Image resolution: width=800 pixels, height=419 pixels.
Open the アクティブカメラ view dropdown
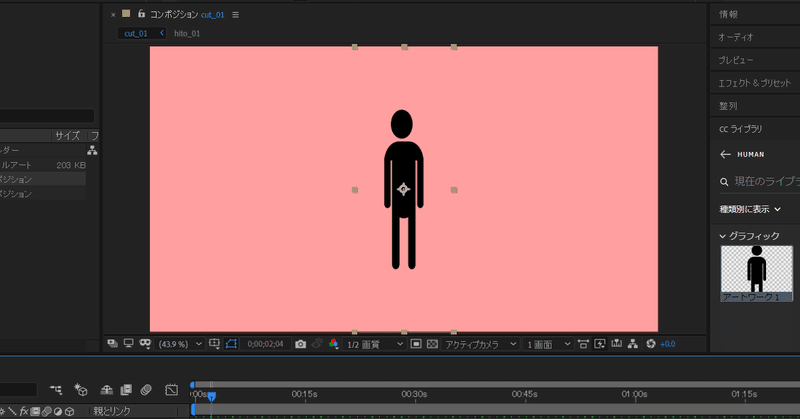pos(480,344)
